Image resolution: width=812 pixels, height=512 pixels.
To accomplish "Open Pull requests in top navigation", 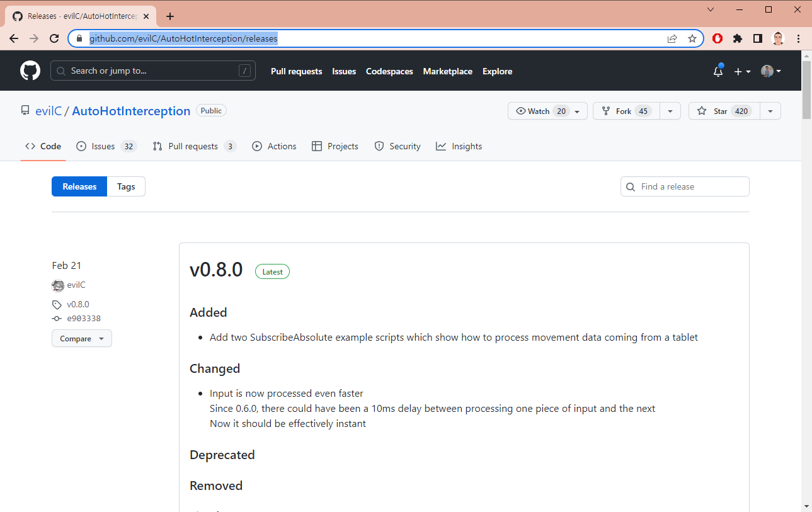I will pos(296,71).
